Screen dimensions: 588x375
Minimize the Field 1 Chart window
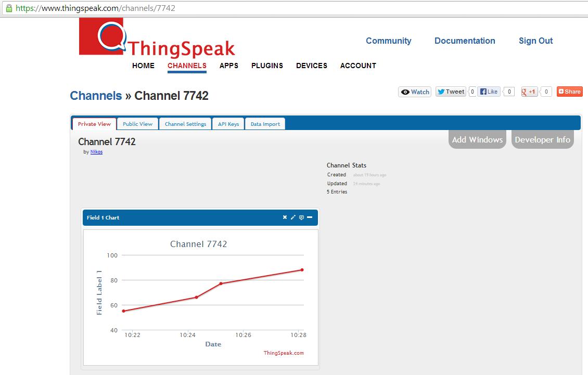pyautogui.click(x=310, y=217)
